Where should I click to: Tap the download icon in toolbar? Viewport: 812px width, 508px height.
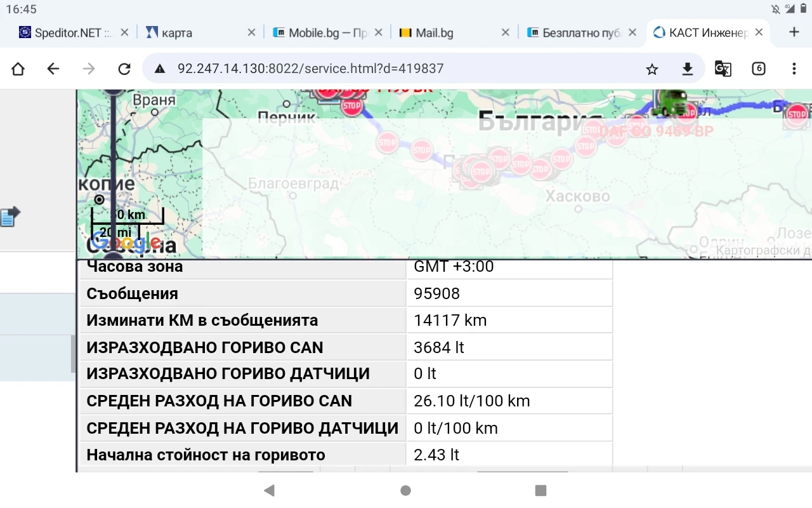(687, 69)
